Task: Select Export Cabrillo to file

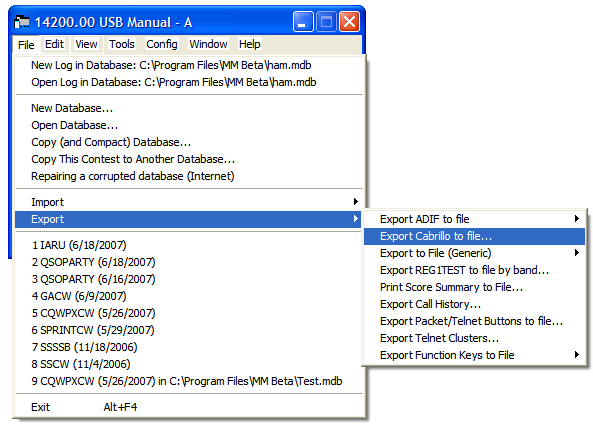Action: (x=474, y=236)
